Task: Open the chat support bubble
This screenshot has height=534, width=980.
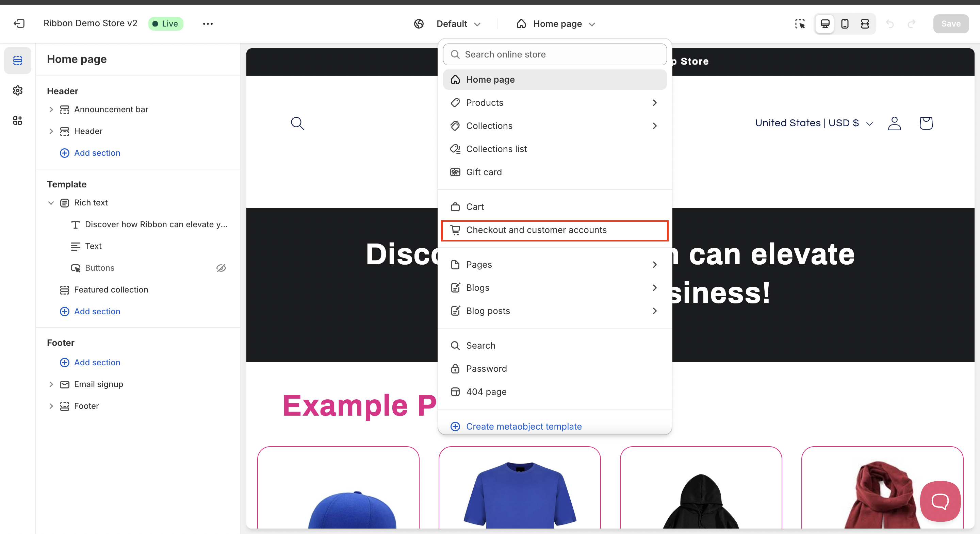Action: (x=940, y=501)
